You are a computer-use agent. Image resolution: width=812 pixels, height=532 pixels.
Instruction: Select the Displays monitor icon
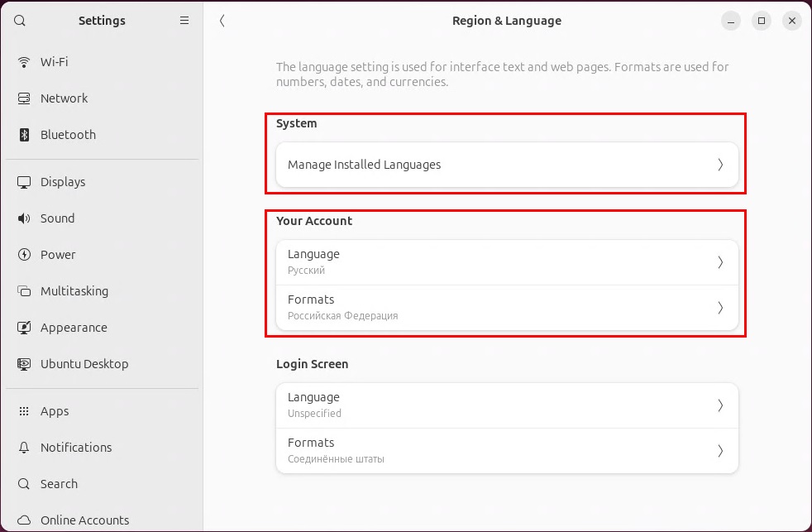pos(24,182)
